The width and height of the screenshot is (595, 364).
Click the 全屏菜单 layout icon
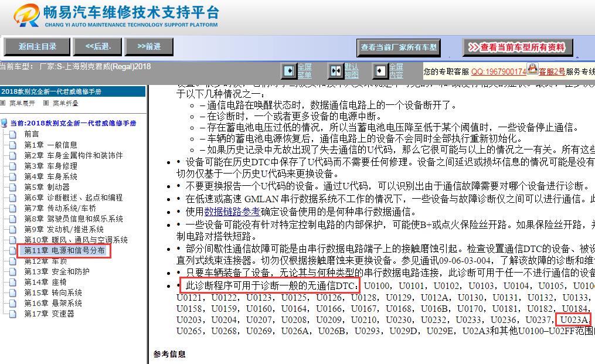(x=289, y=71)
